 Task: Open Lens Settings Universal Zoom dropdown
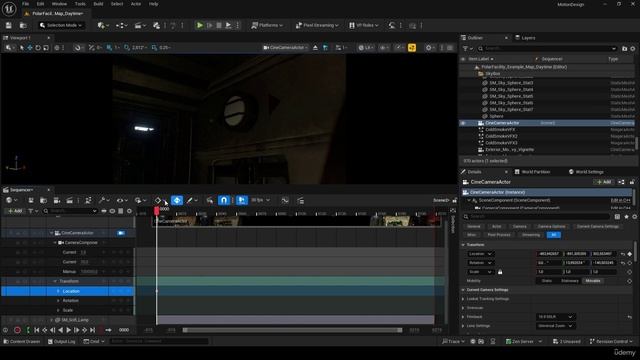(x=555, y=326)
